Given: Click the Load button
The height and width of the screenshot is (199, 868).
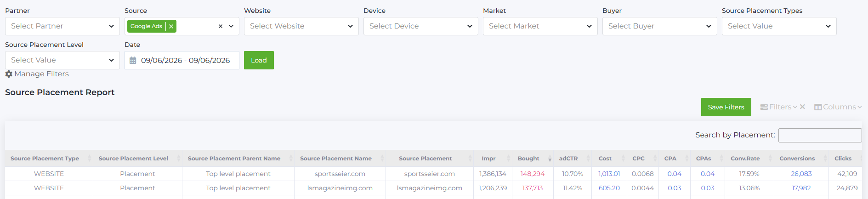Looking at the screenshot, I should [x=259, y=60].
